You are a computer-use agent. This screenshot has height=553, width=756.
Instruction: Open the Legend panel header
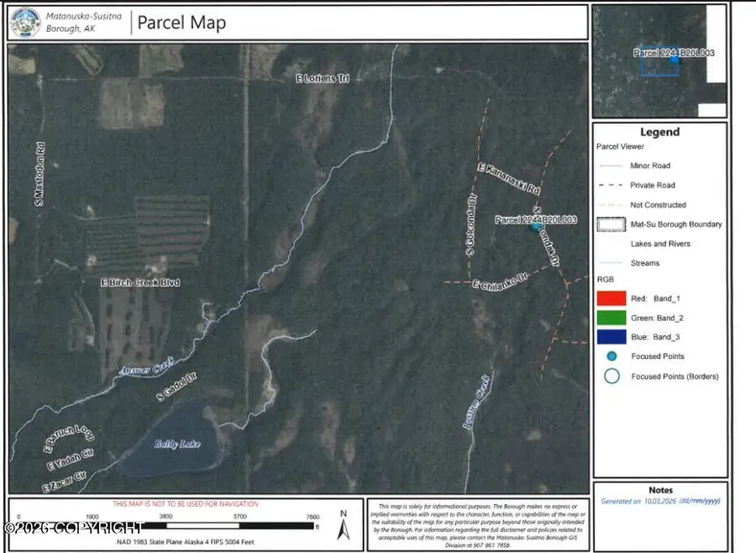point(660,132)
